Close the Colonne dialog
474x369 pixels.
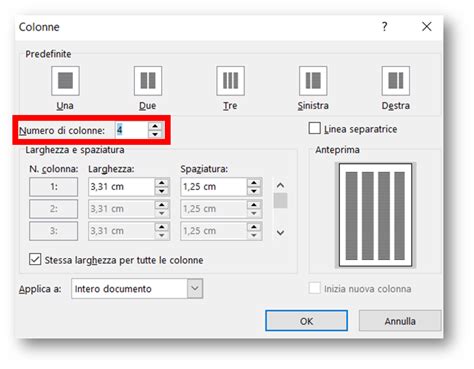click(427, 26)
